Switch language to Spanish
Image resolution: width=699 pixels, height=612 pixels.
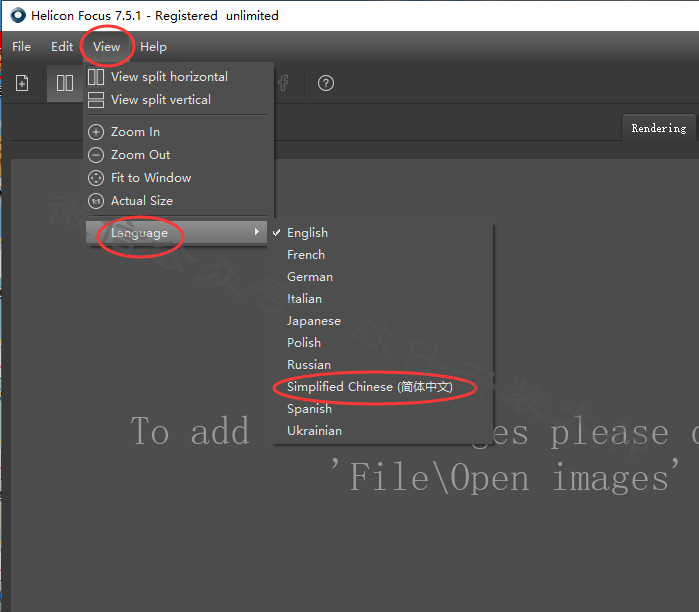point(383,409)
